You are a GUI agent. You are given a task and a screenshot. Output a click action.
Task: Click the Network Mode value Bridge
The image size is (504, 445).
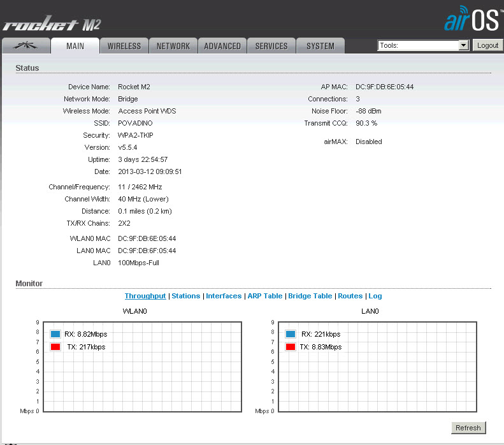[128, 99]
